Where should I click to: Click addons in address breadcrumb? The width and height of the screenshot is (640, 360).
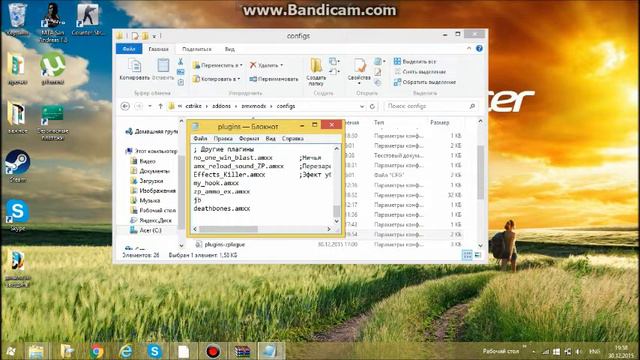tap(221, 106)
